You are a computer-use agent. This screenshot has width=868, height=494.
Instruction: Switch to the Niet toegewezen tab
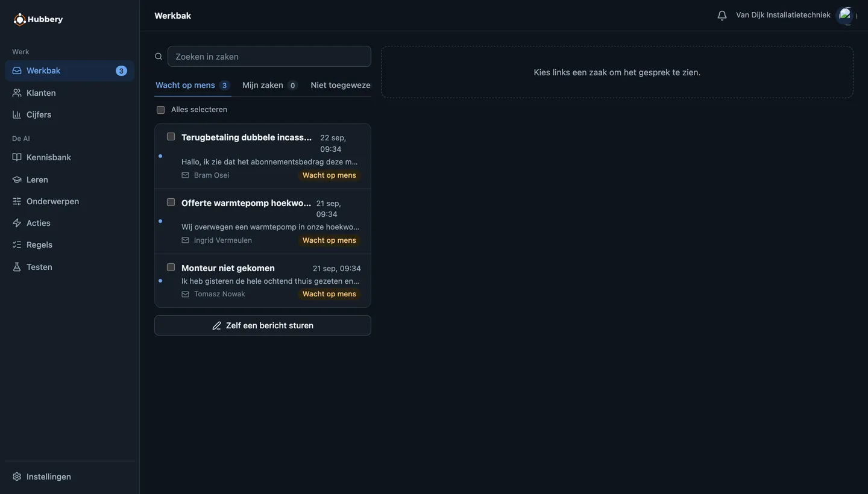point(341,85)
